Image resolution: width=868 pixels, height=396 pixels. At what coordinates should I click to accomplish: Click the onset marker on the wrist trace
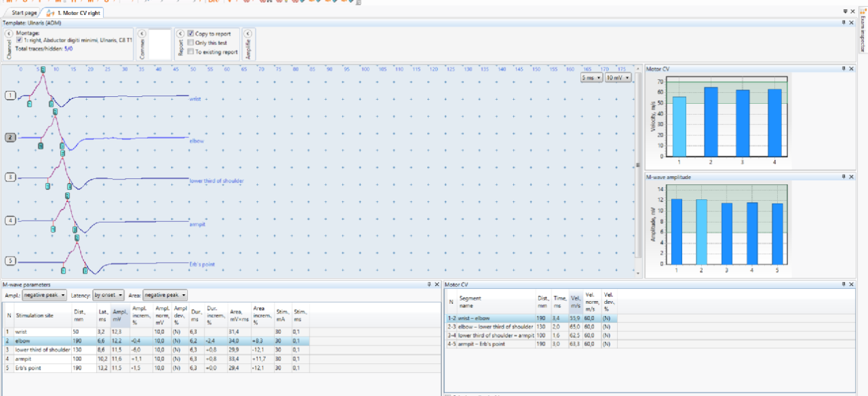pos(29,104)
